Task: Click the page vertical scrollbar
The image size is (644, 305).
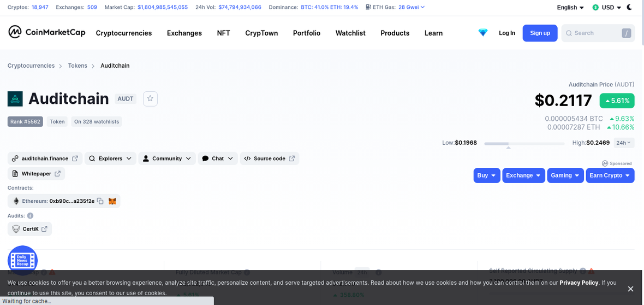Action: pyautogui.click(x=642, y=22)
